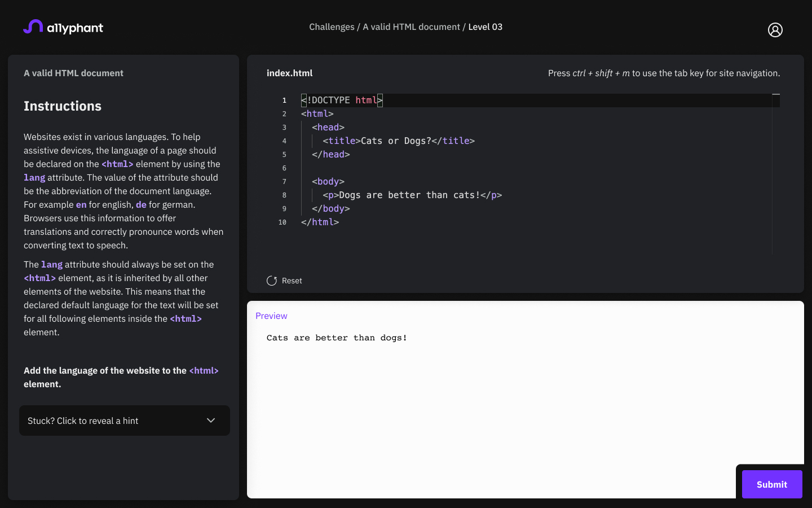Click the Add the language task instruction
812x508 pixels.
pos(121,377)
